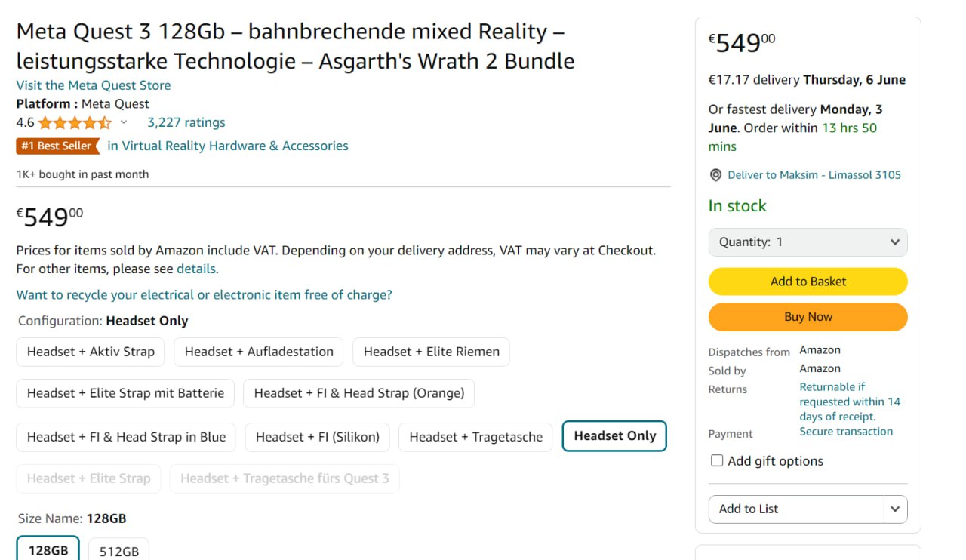Expand the ratings breakdown chevron
Viewport: 966px width, 560px height.
[x=124, y=122]
